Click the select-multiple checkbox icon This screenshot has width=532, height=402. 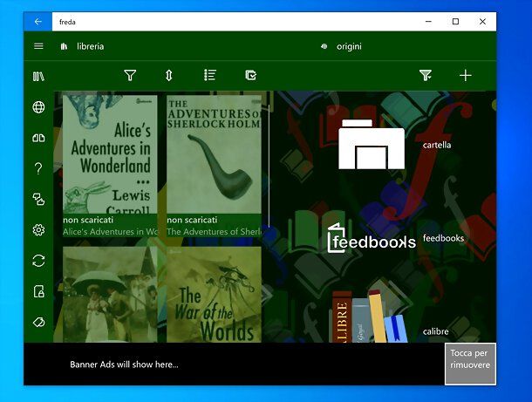(250, 75)
